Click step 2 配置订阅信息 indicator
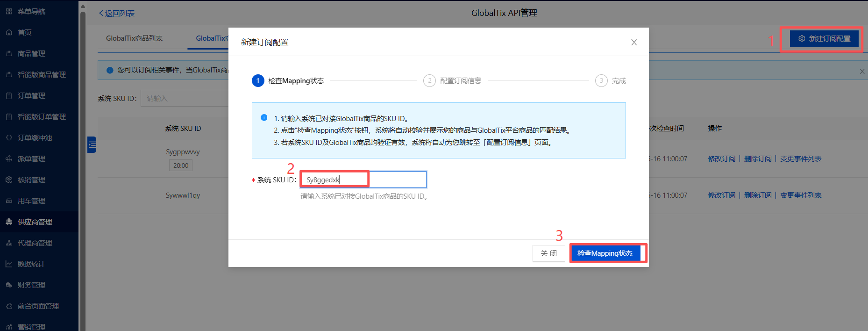Image resolution: width=868 pixels, height=331 pixels. tap(452, 80)
